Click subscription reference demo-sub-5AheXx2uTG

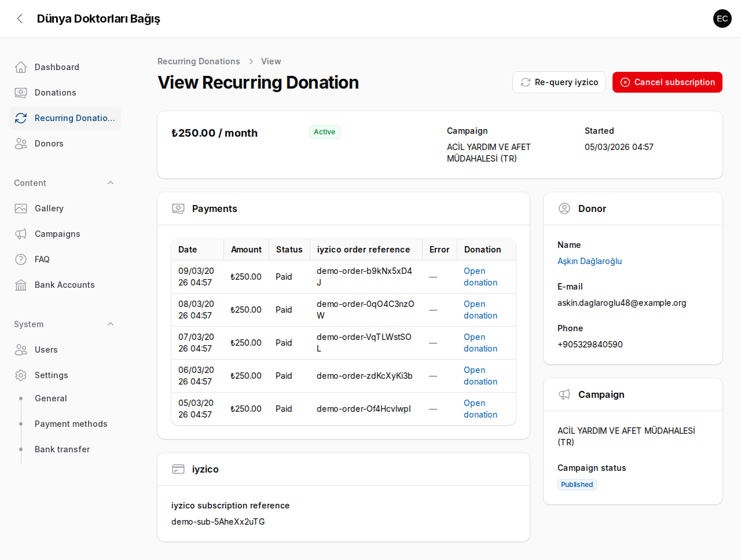click(218, 522)
